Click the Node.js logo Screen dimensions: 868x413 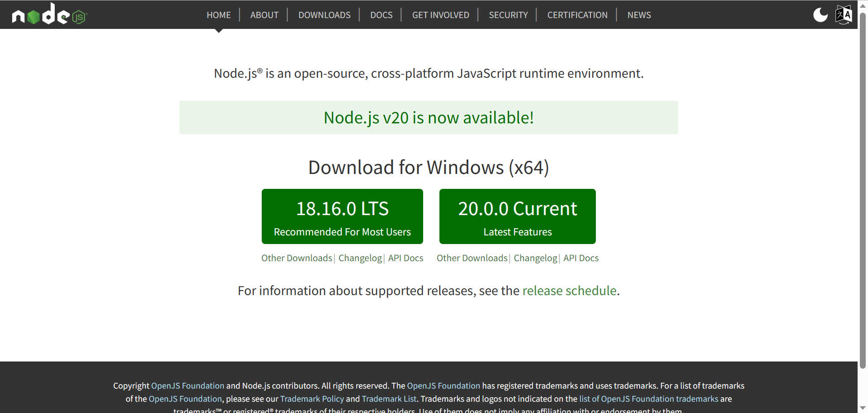(x=49, y=14)
